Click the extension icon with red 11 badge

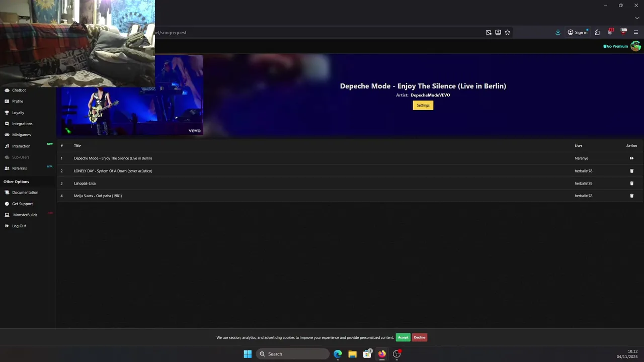(610, 32)
